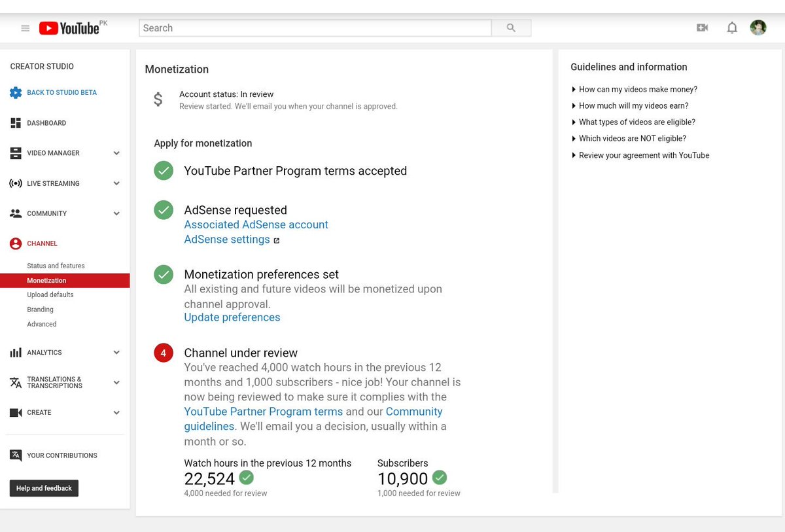Click the green check next to 10,900
785x532 pixels.
tap(440, 477)
